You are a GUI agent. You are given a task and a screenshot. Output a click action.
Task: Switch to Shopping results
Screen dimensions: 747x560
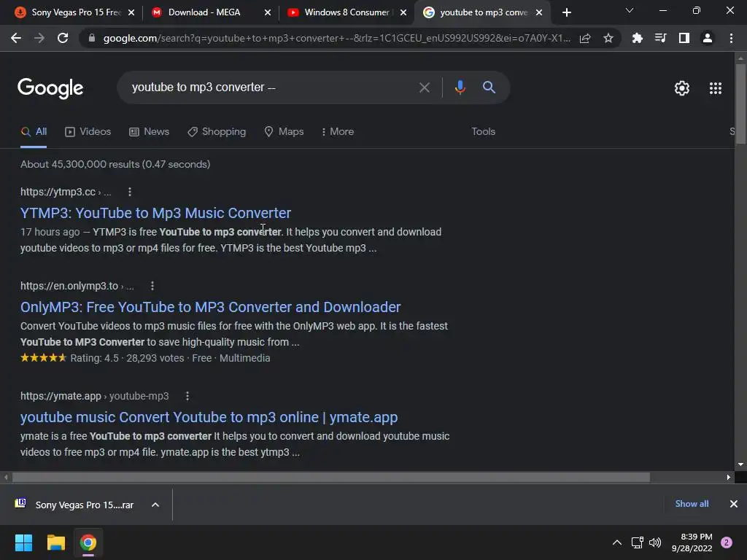[x=216, y=132]
